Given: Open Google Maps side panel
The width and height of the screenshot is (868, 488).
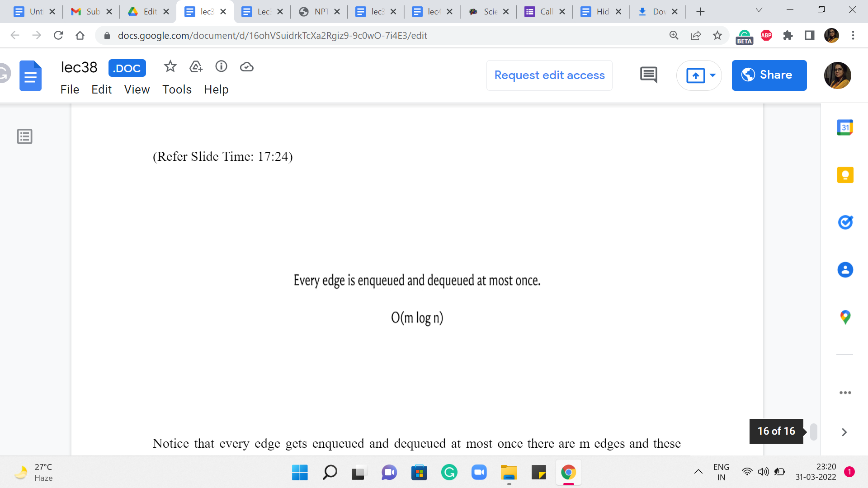Looking at the screenshot, I should tap(845, 317).
